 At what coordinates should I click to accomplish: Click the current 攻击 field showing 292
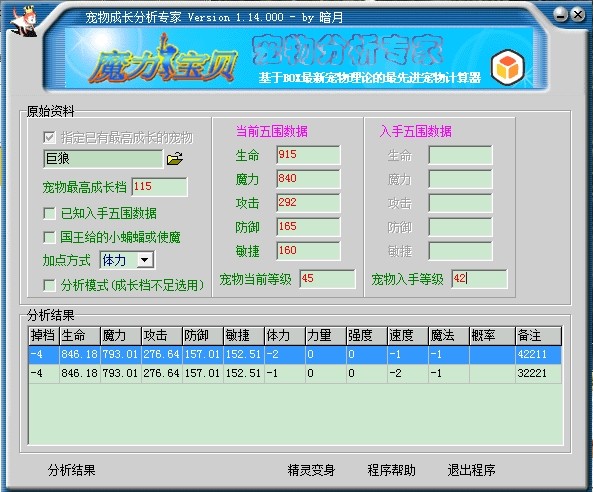coord(308,203)
